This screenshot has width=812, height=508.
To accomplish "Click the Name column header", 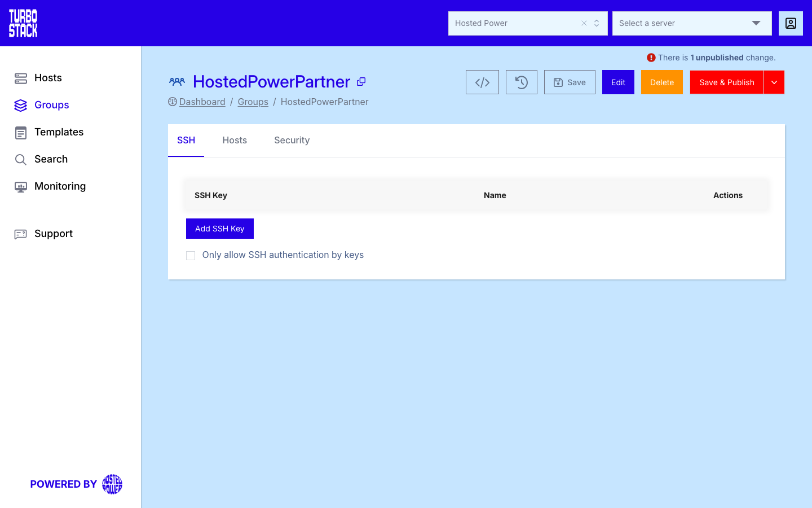I will pos(495,195).
